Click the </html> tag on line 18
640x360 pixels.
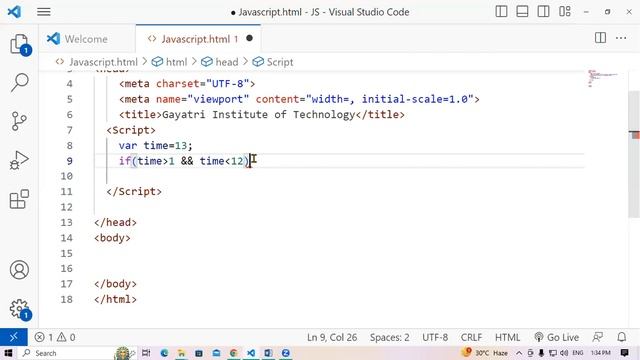click(115, 299)
